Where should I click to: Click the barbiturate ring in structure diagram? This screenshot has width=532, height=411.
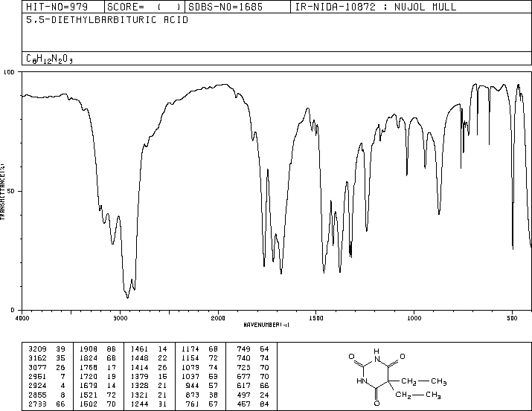click(x=376, y=373)
